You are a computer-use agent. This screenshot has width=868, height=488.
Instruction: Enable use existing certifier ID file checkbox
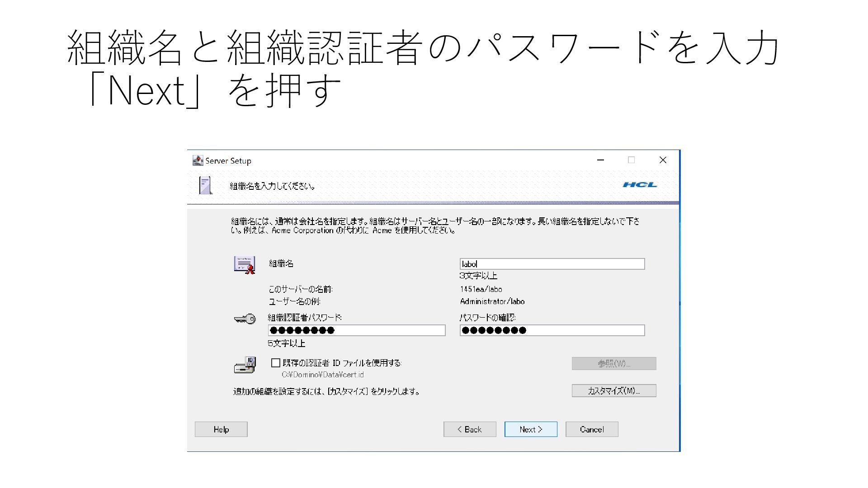[276, 363]
